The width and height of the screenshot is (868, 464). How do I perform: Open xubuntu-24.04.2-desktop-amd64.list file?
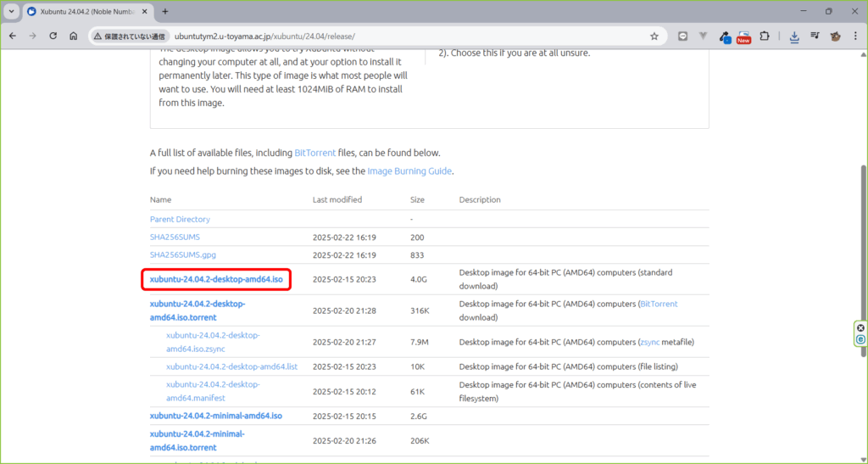pyautogui.click(x=232, y=366)
